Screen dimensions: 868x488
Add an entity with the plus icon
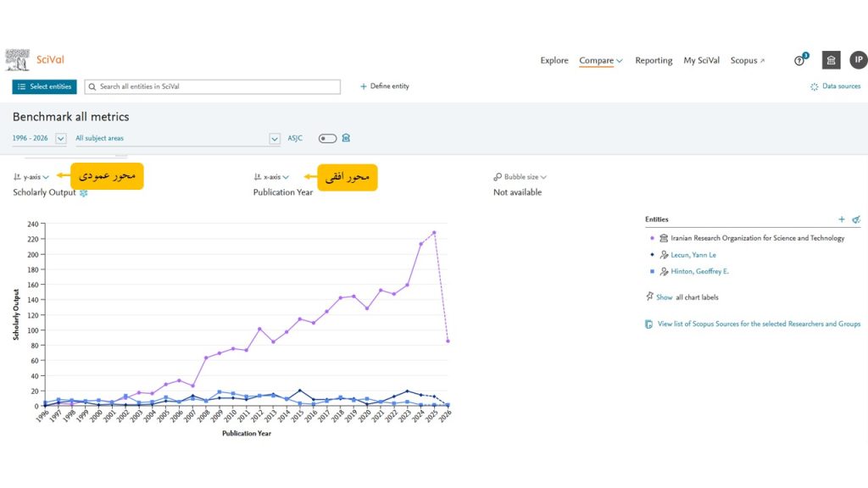click(842, 219)
